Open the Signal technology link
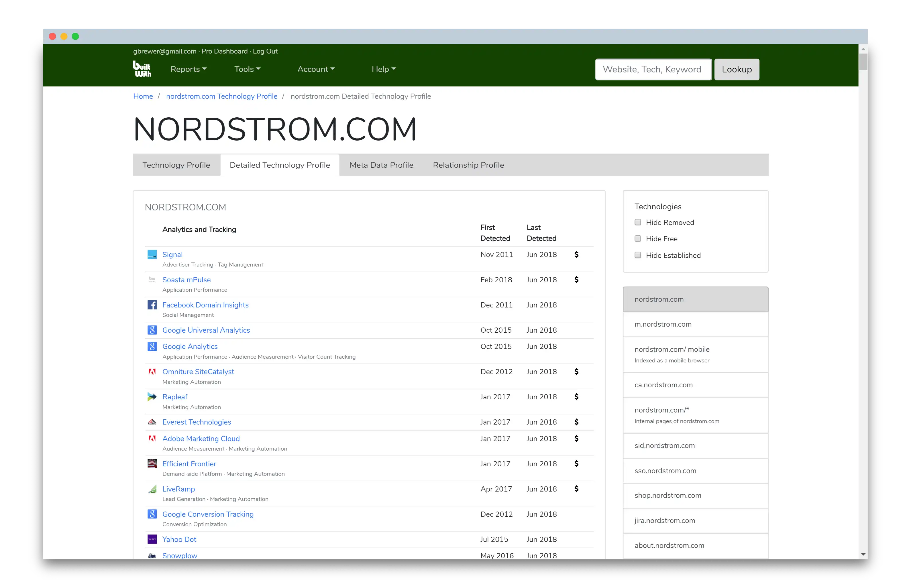This screenshot has height=588, width=911. pyautogui.click(x=172, y=254)
